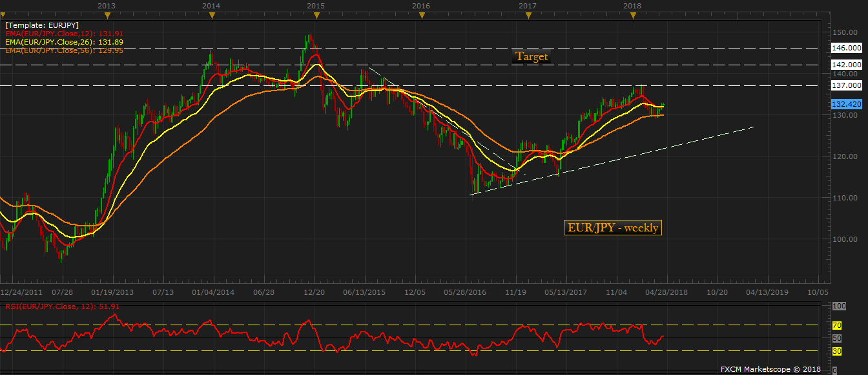
Task: Click the orange triangle marker under 2018
Action: [632, 16]
